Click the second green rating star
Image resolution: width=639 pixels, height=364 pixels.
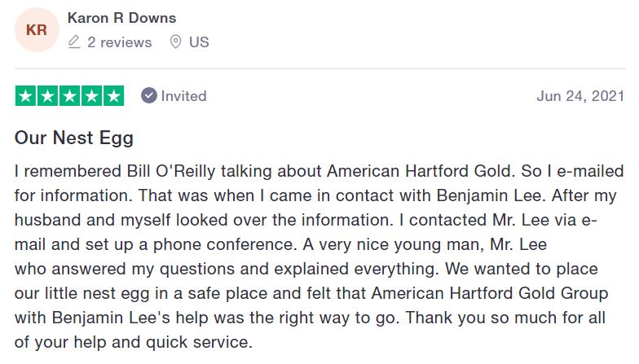pyautogui.click(x=48, y=96)
